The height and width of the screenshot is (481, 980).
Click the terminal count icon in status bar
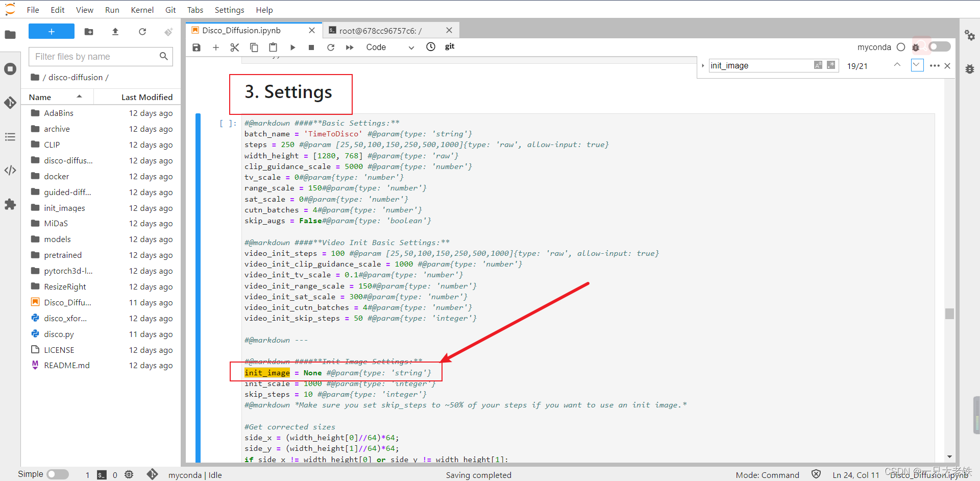[x=102, y=475]
